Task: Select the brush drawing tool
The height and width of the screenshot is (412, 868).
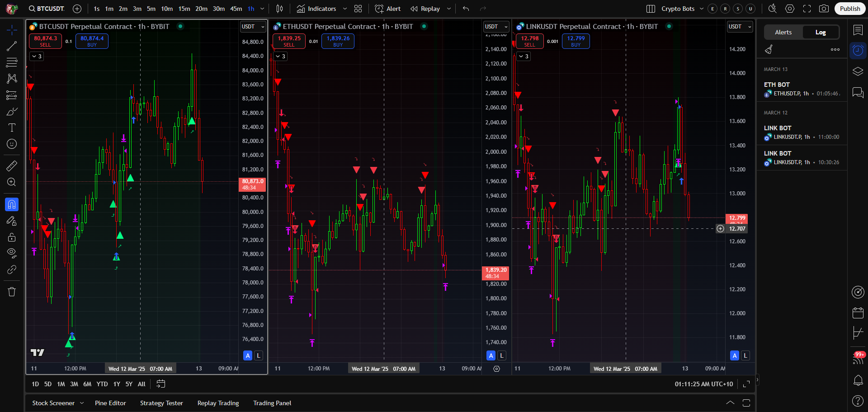Action: [12, 111]
